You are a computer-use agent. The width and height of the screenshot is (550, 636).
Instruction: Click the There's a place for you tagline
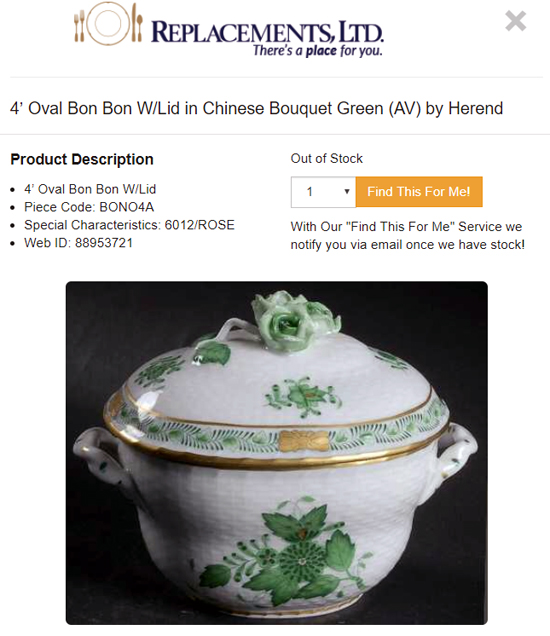click(x=318, y=51)
